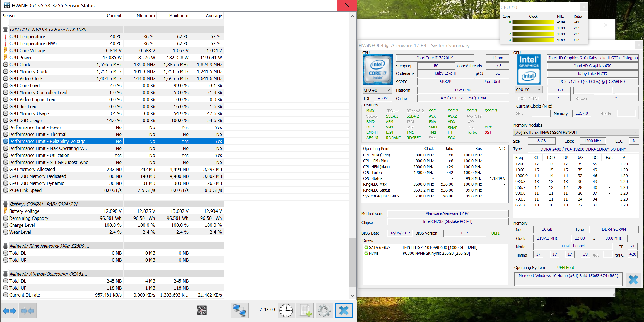Open sensor settings gear icon
Image resolution: width=644 pixels, height=322 pixels.
pos(324,311)
